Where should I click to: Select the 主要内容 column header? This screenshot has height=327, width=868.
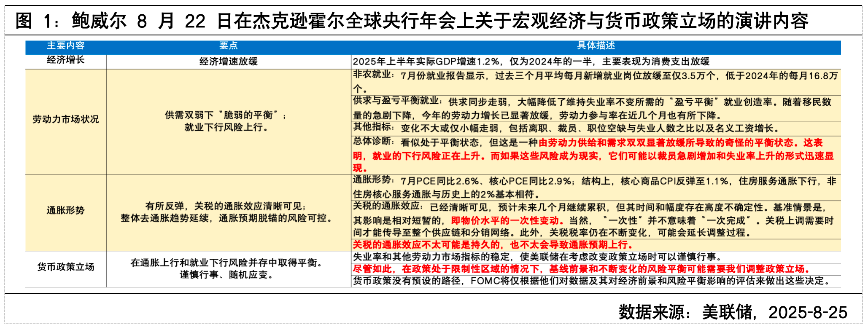pyautogui.click(x=66, y=46)
